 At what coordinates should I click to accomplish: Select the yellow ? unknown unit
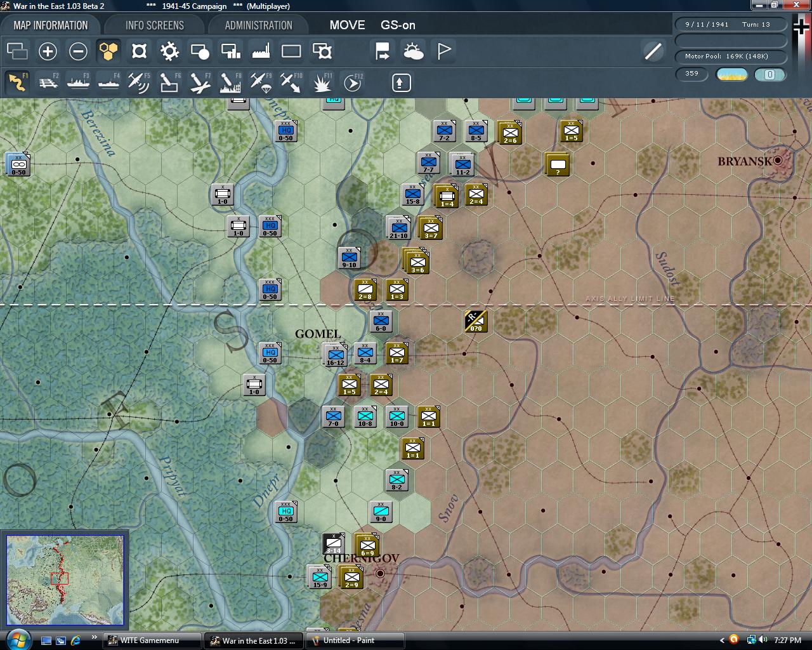[558, 164]
